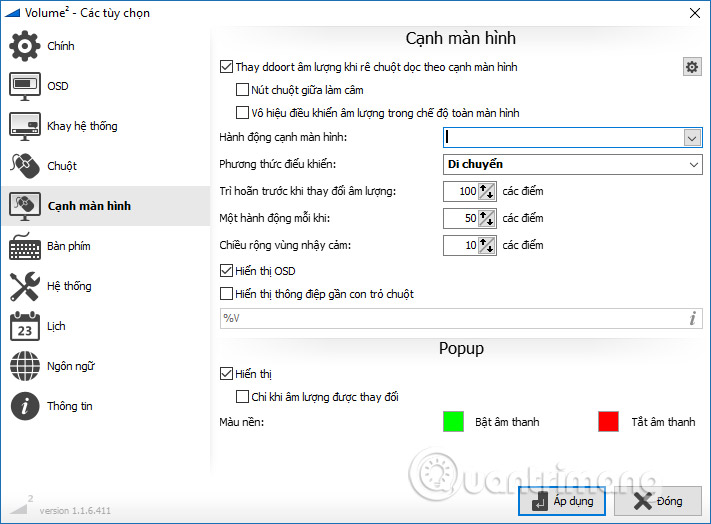Click the Đóng close button
Image resolution: width=711 pixels, height=524 pixels.
[657, 501]
